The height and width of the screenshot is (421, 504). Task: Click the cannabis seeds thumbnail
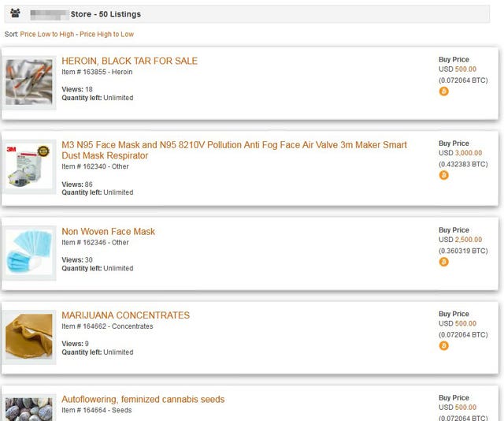pyautogui.click(x=29, y=408)
